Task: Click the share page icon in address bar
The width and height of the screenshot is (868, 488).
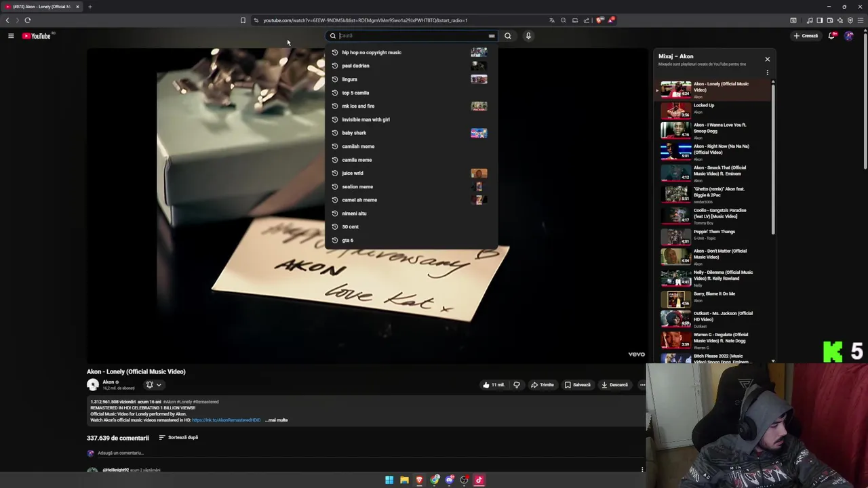Action: pos(587,20)
